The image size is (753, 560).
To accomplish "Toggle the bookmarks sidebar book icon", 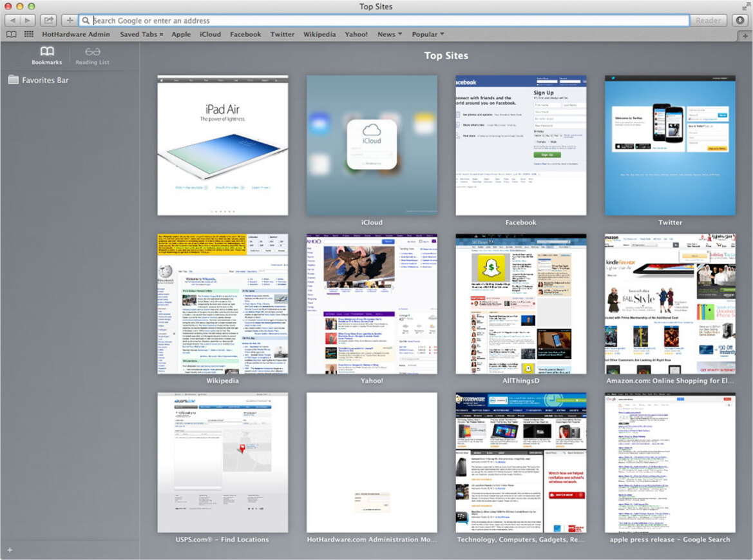I will coord(11,34).
